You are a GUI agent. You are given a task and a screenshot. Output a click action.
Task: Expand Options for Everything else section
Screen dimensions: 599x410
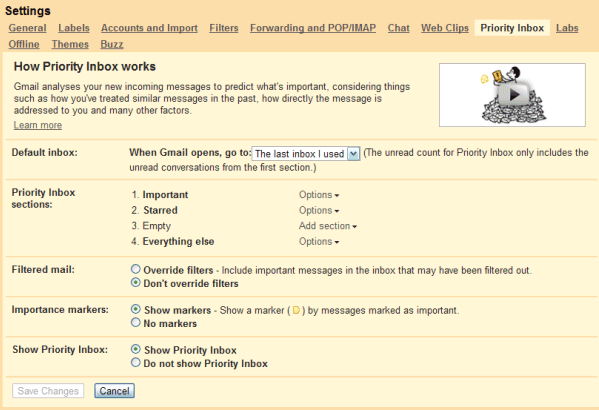pyautogui.click(x=319, y=242)
